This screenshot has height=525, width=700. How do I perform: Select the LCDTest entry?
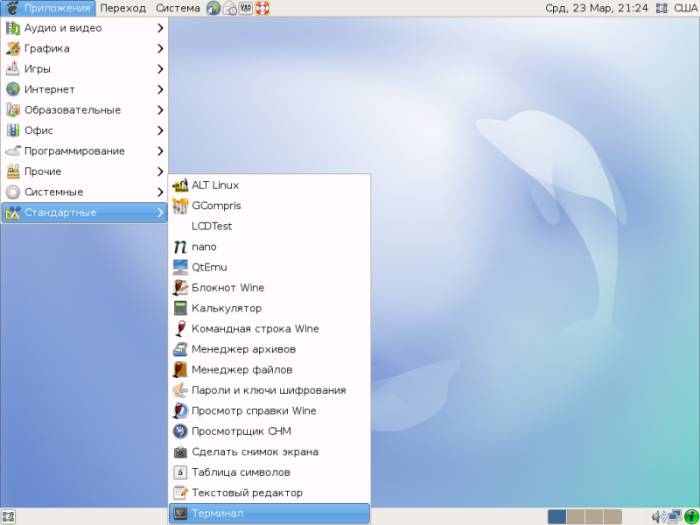point(269,226)
